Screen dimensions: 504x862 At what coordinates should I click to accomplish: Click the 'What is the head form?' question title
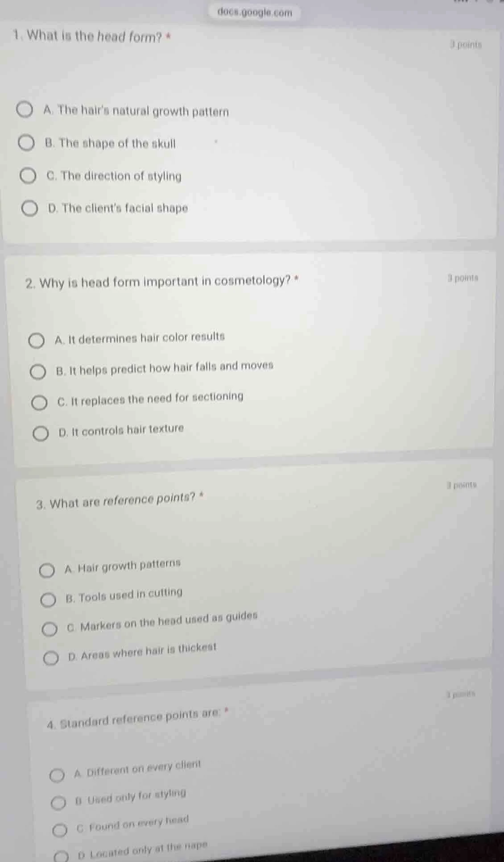click(94, 37)
